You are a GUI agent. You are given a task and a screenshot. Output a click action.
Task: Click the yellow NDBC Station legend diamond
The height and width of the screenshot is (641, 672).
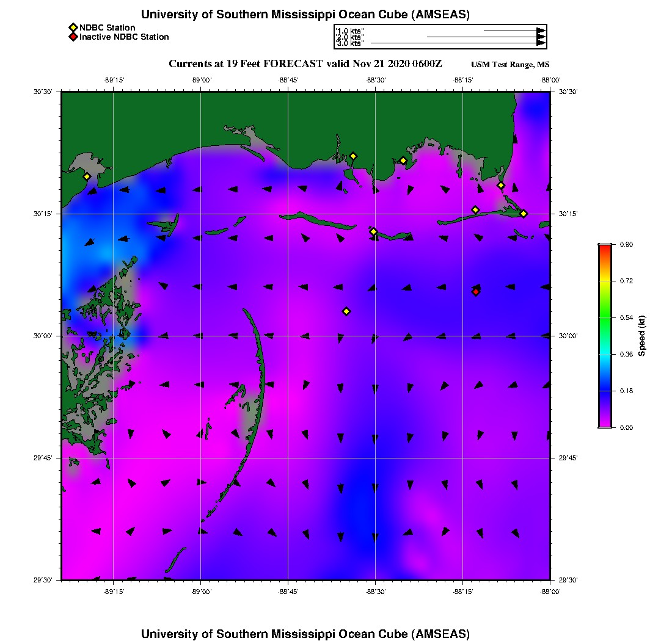pyautogui.click(x=73, y=27)
